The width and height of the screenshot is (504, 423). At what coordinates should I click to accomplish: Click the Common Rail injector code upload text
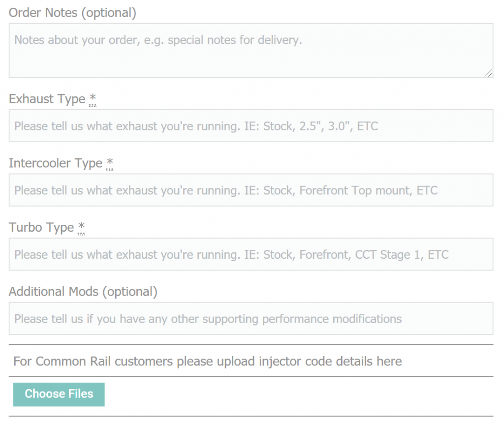pos(208,362)
